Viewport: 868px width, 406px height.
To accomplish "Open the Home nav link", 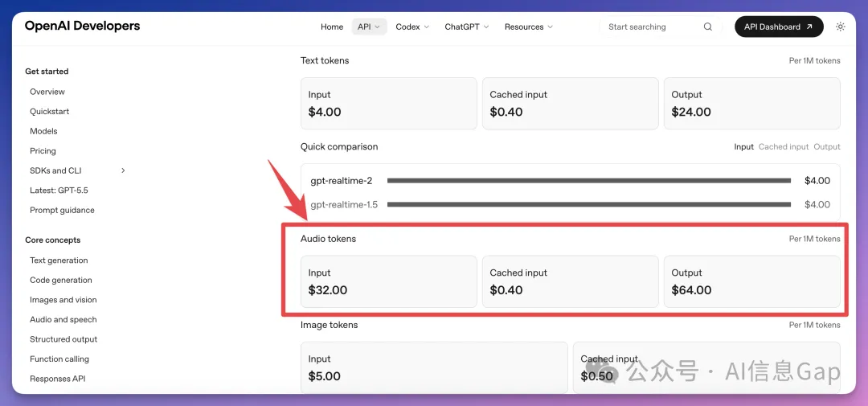I will (332, 27).
